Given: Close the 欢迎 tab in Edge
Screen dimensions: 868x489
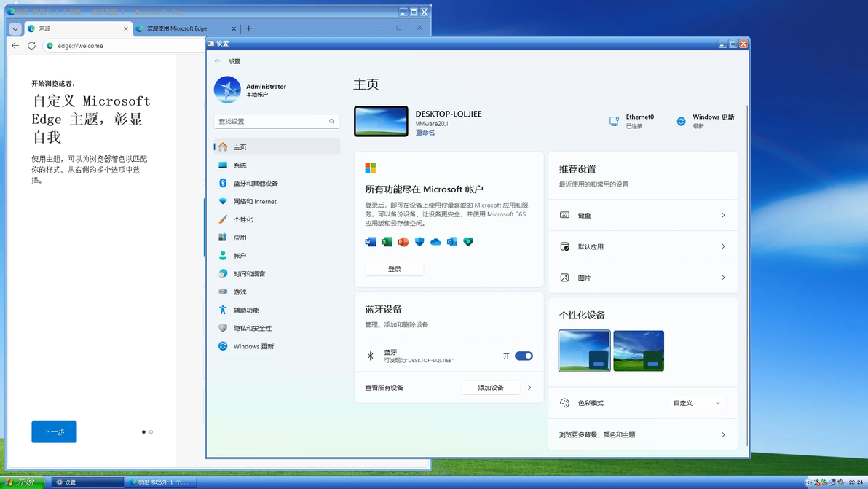Looking at the screenshot, I should pyautogui.click(x=126, y=29).
